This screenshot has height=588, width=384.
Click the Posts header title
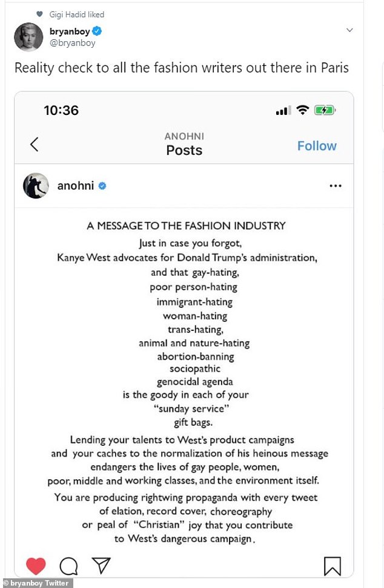pos(184,150)
